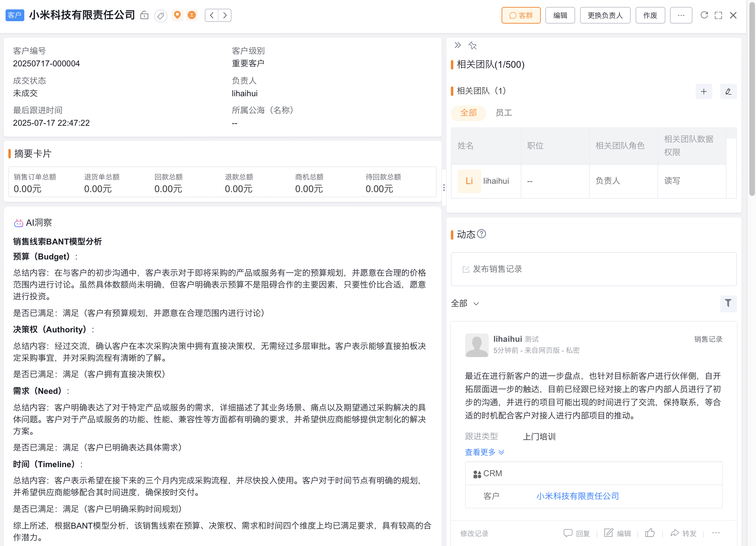Viewport: 756px width, 546px height.
Task: Open more options ellipsis on the post
Action: click(x=716, y=533)
